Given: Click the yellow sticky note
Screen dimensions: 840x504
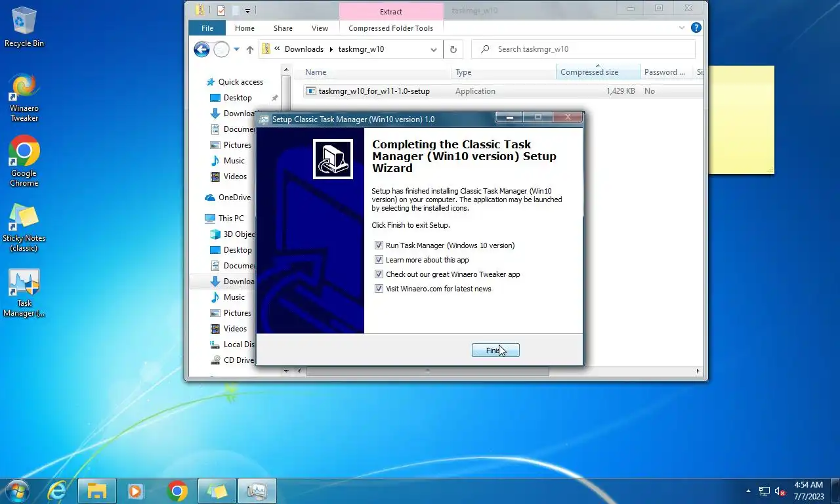Looking at the screenshot, I should coord(741,119).
